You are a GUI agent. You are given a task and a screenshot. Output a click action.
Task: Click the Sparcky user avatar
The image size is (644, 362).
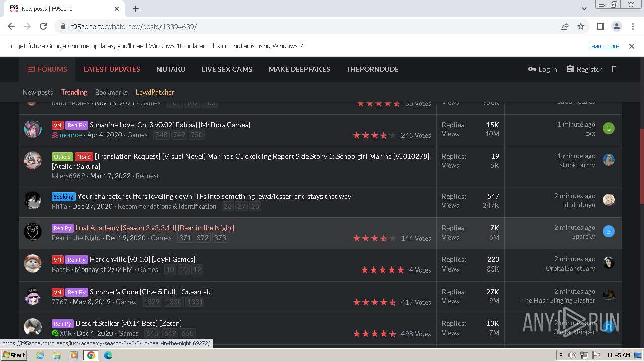(608, 231)
